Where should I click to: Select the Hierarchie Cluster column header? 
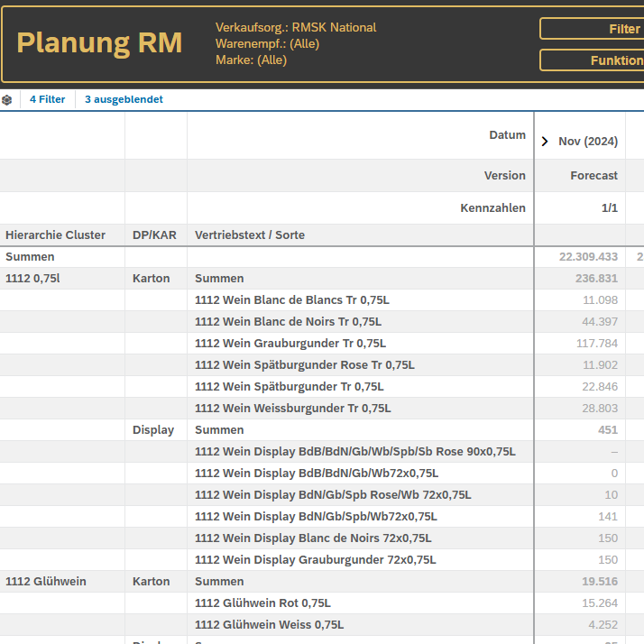(55, 235)
